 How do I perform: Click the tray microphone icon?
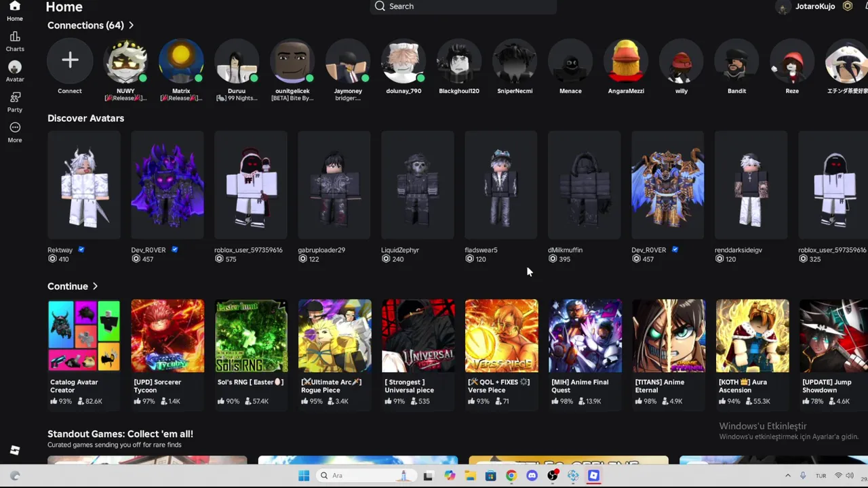point(803,476)
